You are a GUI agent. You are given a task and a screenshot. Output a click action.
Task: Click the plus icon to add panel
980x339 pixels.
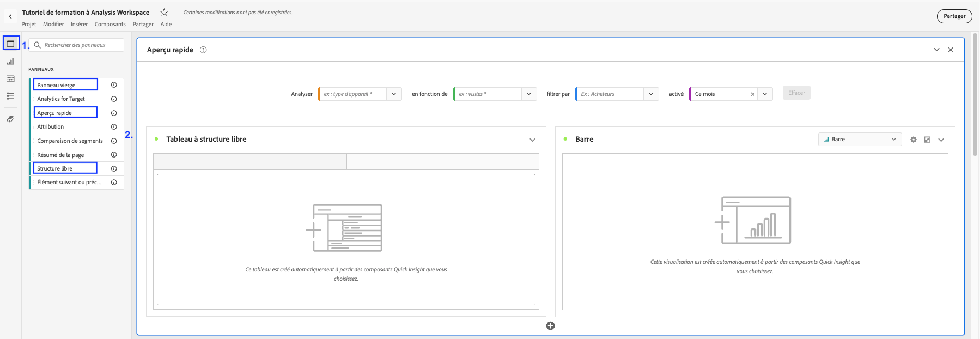(x=550, y=326)
